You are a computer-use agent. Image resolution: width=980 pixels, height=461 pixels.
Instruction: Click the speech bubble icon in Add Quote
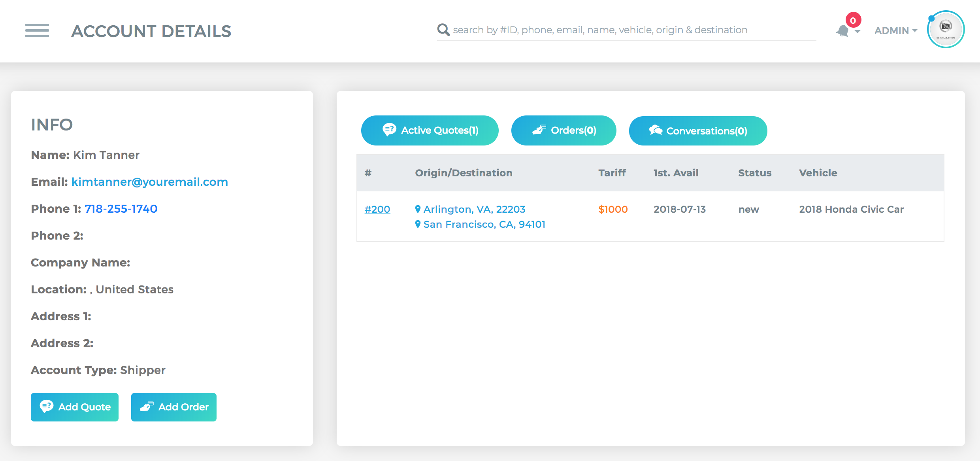click(x=47, y=406)
